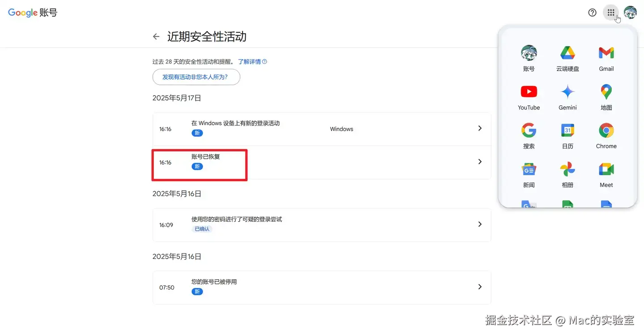Open 日历 Calendar app
Screen dimensions: 644x336
click(x=568, y=136)
